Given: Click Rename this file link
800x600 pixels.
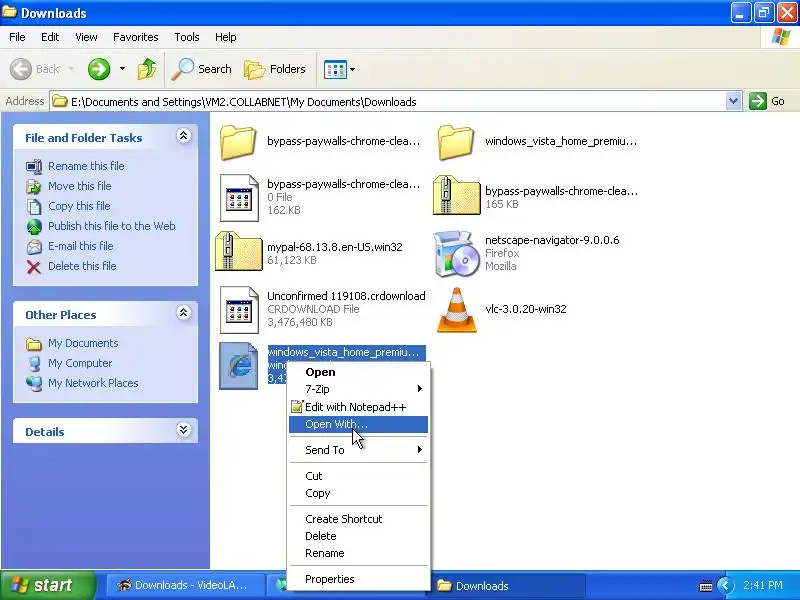Looking at the screenshot, I should click(x=86, y=166).
